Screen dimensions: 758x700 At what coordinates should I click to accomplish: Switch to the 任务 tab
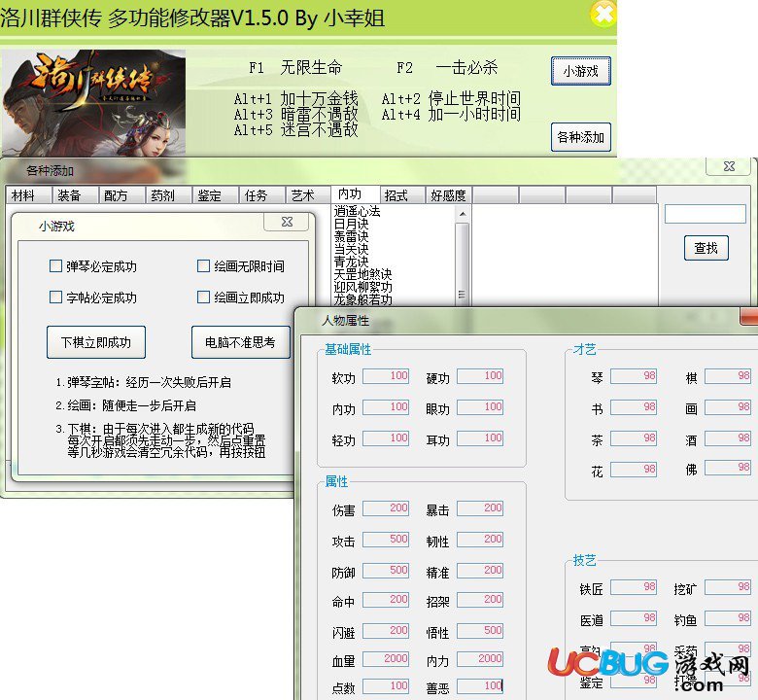click(x=261, y=195)
